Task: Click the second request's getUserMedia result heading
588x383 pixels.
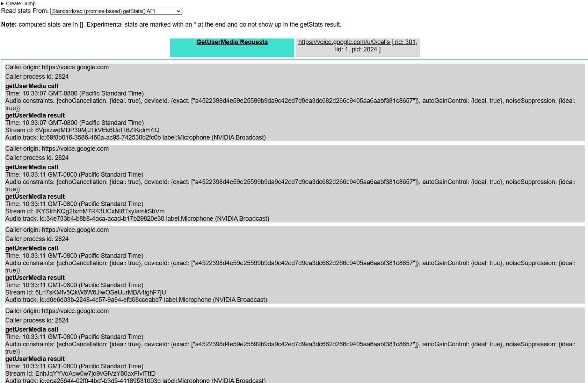Action: point(35,197)
